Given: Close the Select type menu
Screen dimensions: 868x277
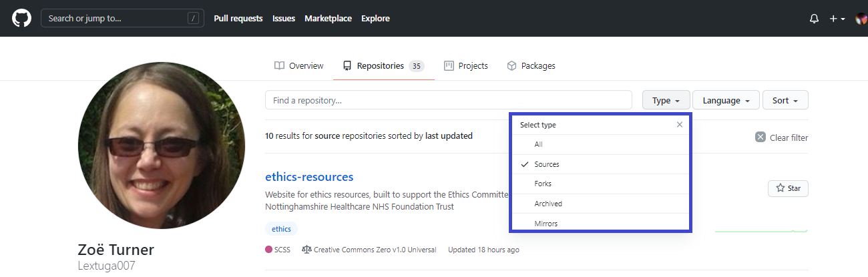Looking at the screenshot, I should (680, 125).
